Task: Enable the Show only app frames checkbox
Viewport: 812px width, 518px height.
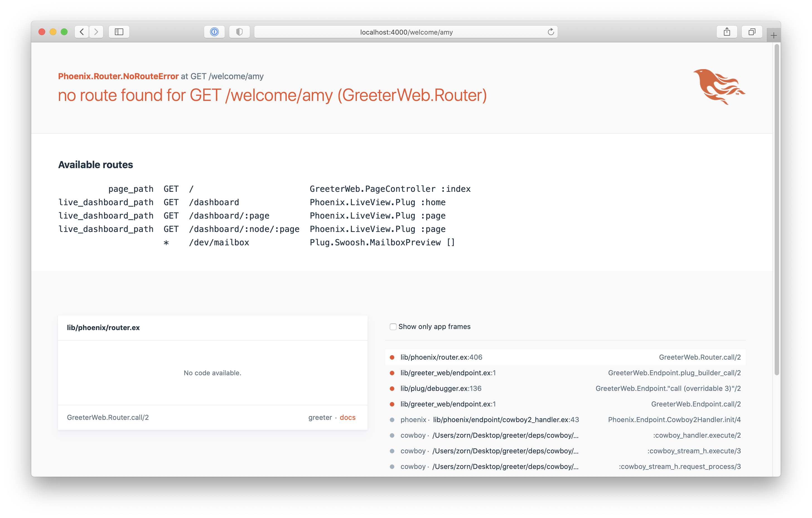Action: 393,326
